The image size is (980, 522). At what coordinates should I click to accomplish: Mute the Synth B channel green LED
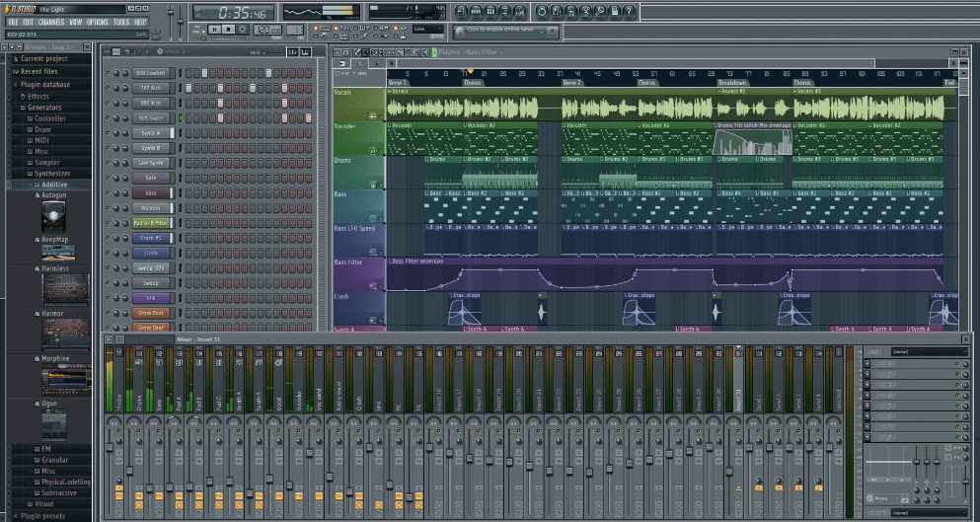[x=108, y=148]
